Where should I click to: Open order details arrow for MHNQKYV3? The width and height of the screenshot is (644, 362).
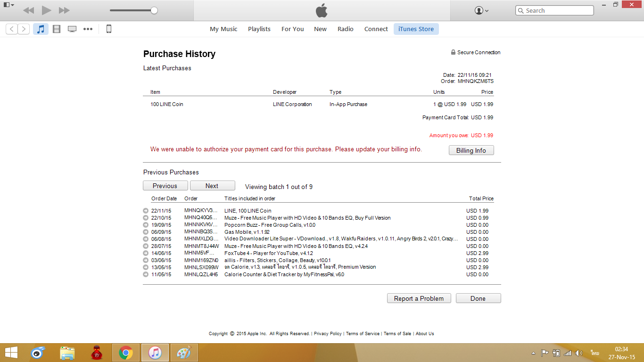146,211
